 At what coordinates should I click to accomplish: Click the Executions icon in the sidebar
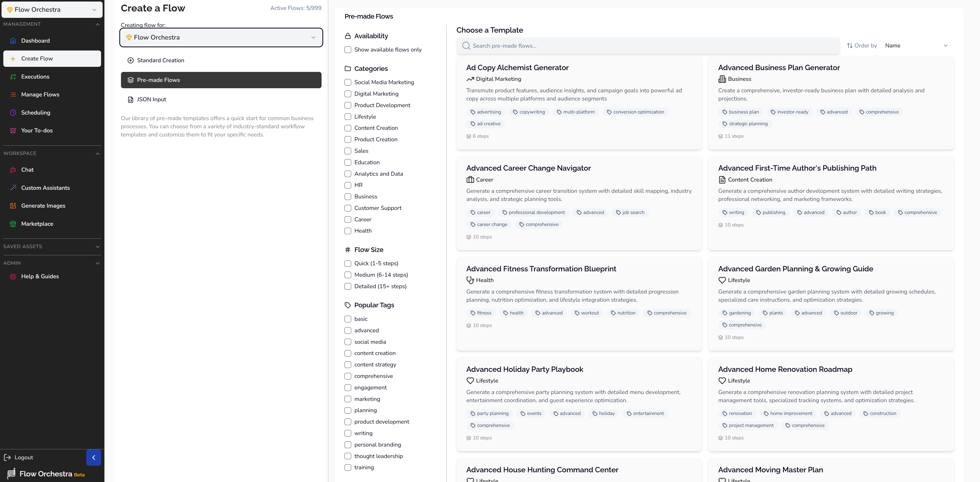pos(13,77)
